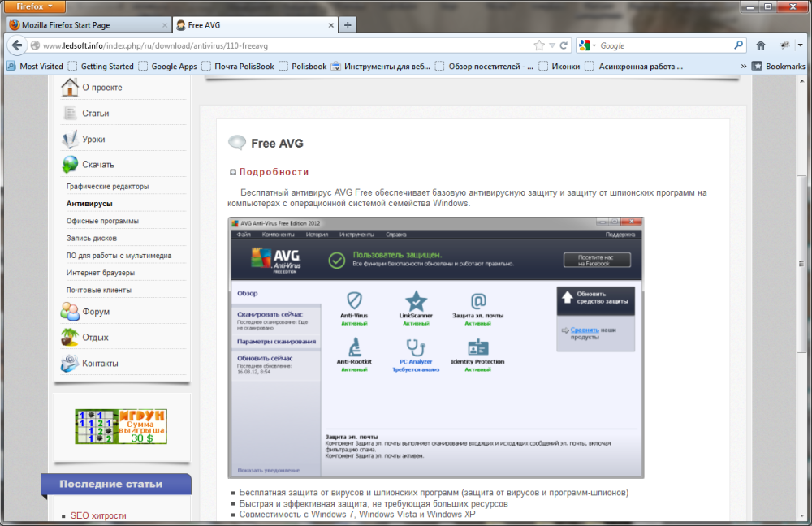Open Графические редакторы submenu
Image resolution: width=812 pixels, height=526 pixels.
(x=107, y=187)
